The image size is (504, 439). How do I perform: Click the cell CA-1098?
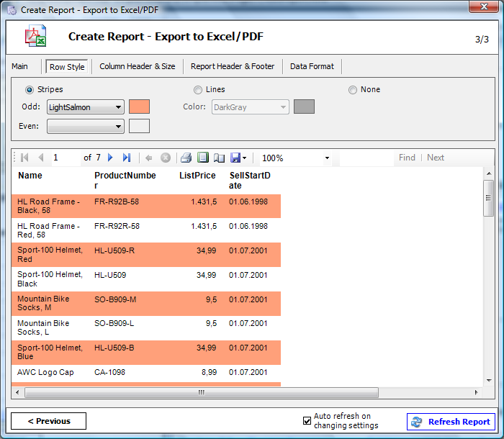[x=109, y=372]
